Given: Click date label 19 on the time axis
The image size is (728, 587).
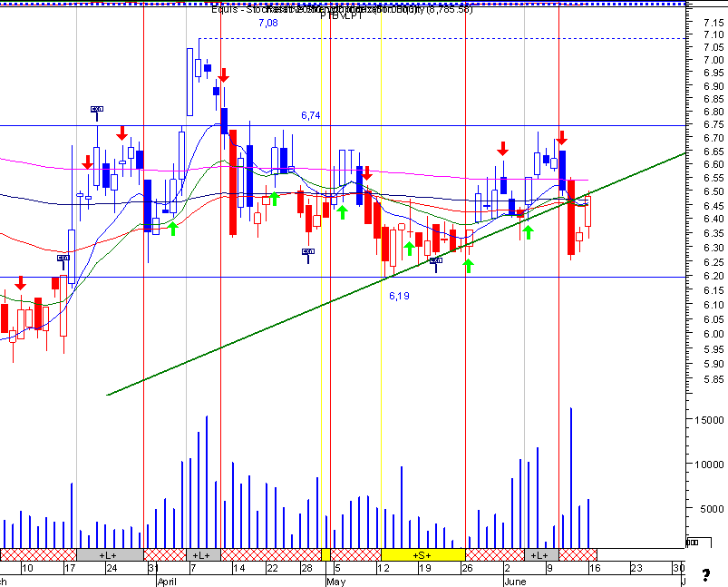Looking at the screenshot, I should 425,568.
